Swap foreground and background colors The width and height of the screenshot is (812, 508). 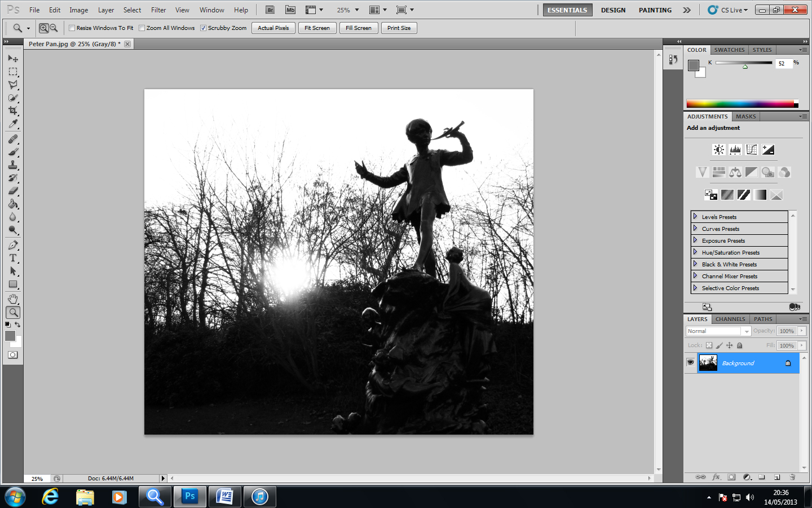[x=17, y=325]
